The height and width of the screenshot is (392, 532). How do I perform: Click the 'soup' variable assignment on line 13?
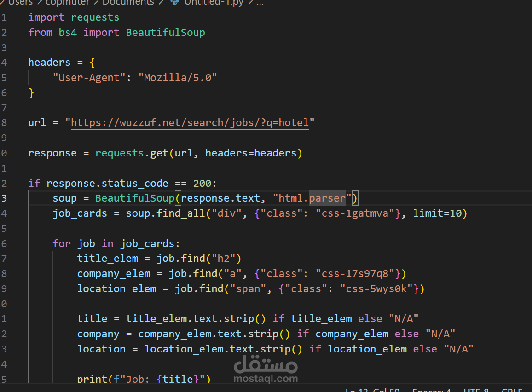[64, 198]
